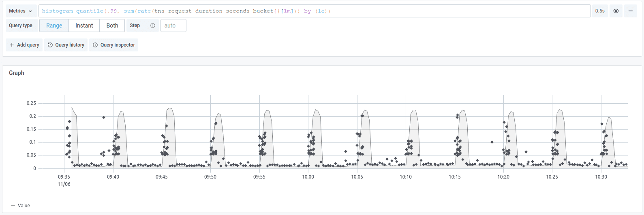Click the 10:00 time axis label
Viewport: 644px width, 215px height.
tap(308, 177)
